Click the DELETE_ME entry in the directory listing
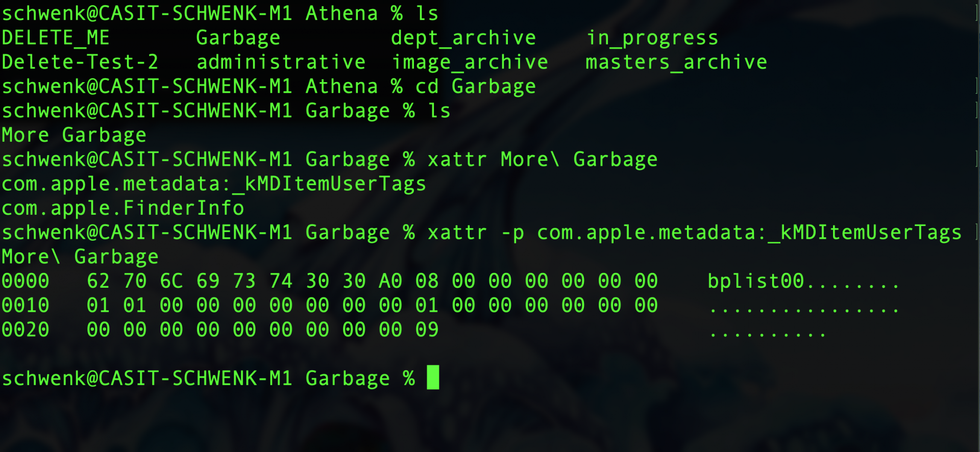 coord(56,38)
